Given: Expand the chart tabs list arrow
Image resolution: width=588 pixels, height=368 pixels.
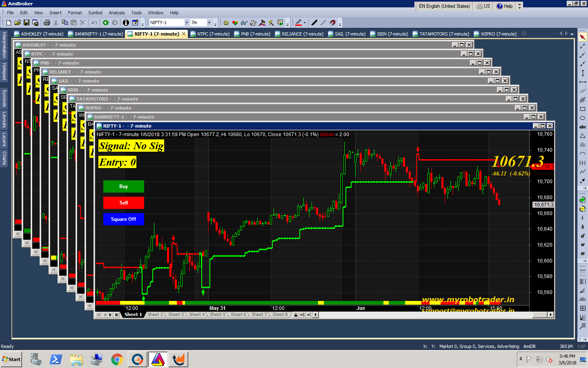Looking at the screenshot, I should (x=572, y=34).
